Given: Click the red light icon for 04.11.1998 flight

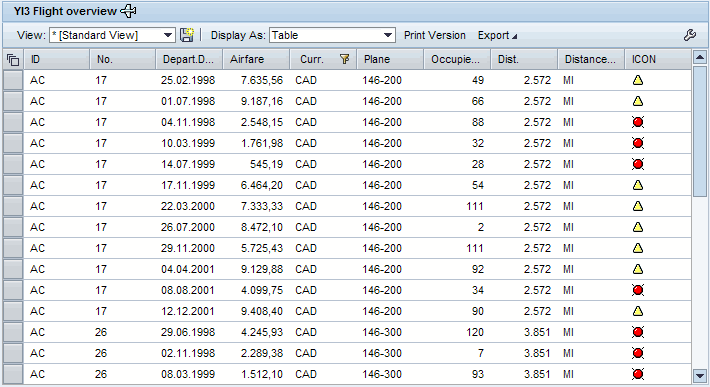Looking at the screenshot, I should [x=638, y=122].
